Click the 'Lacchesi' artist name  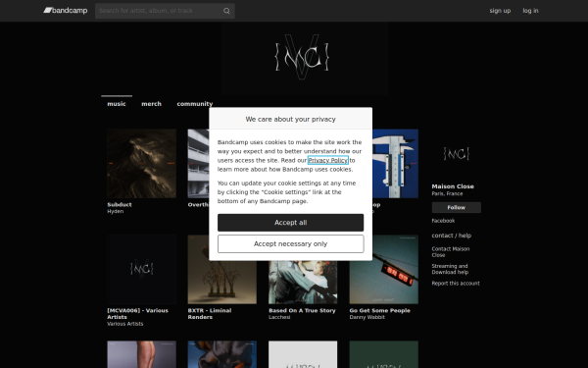coord(279,317)
